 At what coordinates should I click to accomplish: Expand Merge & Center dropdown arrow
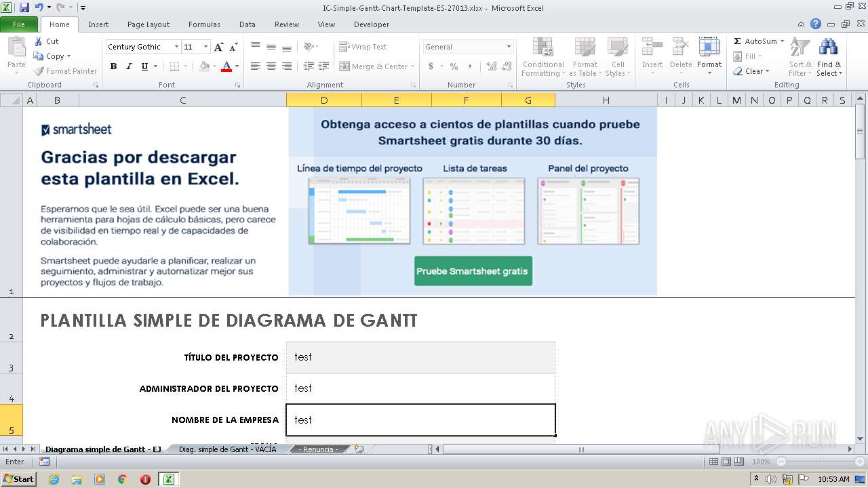point(414,66)
